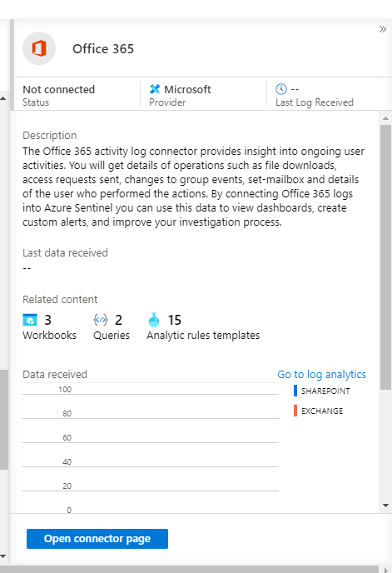Click the 3 Workbooks count
The width and height of the screenshot is (392, 573).
point(47,320)
